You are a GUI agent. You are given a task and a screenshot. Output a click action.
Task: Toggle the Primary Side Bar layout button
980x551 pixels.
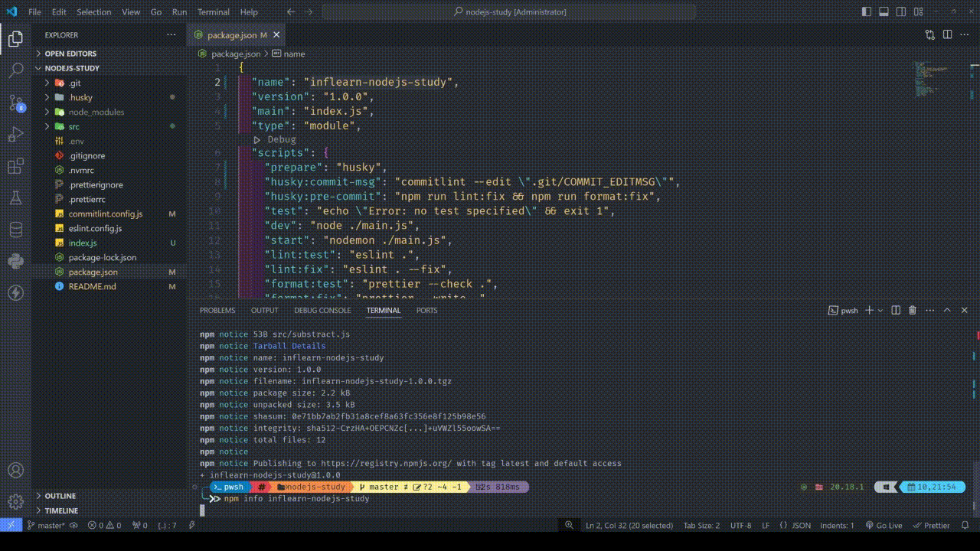coord(867,12)
